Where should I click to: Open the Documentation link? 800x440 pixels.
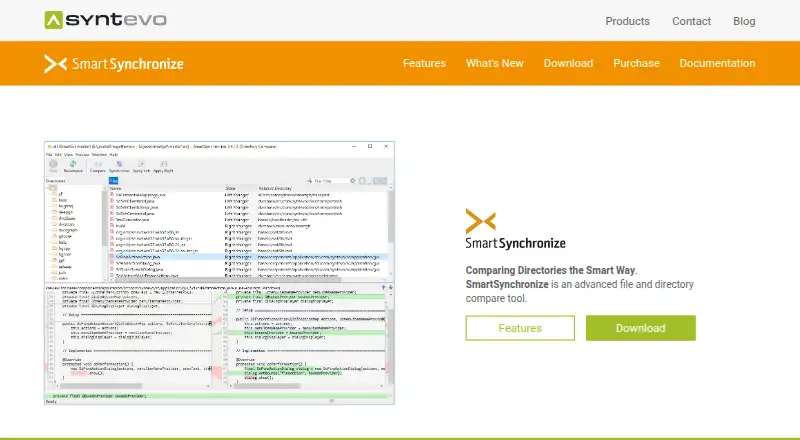click(717, 63)
